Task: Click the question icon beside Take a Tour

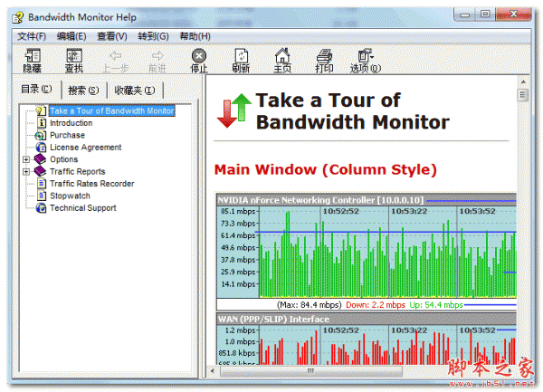Action: coord(41,110)
